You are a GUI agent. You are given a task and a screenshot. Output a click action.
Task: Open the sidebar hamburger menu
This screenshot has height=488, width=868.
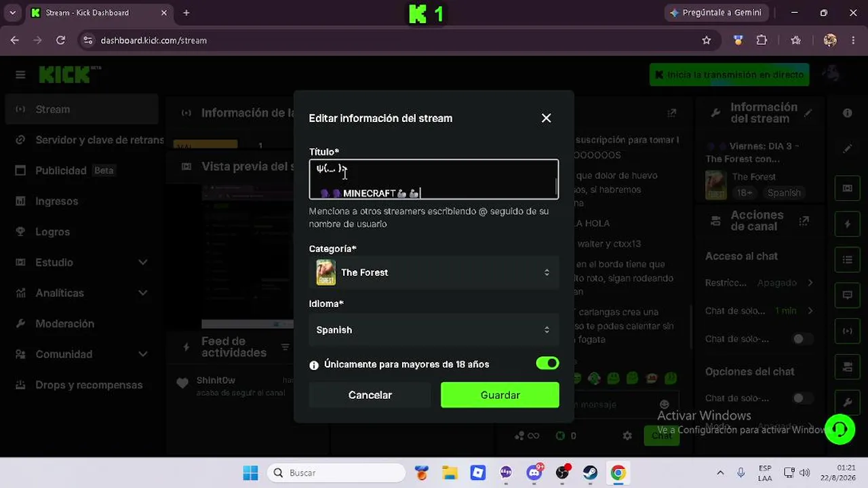pyautogui.click(x=20, y=75)
